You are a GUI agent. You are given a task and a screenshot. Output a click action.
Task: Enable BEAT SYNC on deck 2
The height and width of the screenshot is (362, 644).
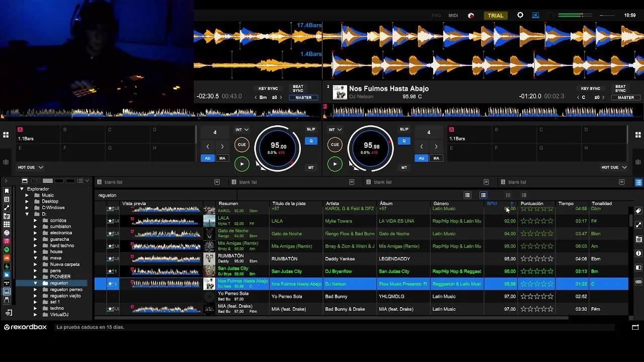pyautogui.click(x=620, y=88)
